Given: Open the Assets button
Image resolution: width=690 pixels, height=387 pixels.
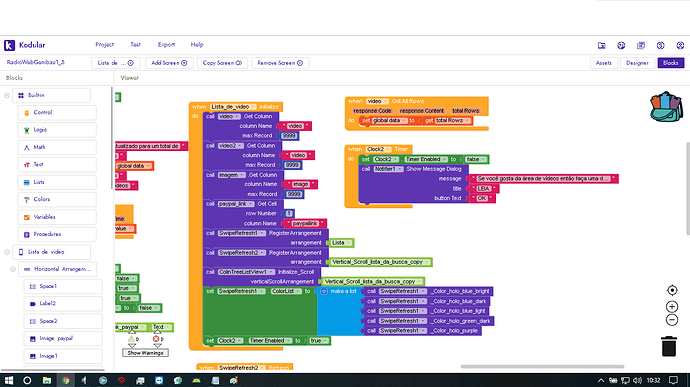Looking at the screenshot, I should tap(604, 63).
